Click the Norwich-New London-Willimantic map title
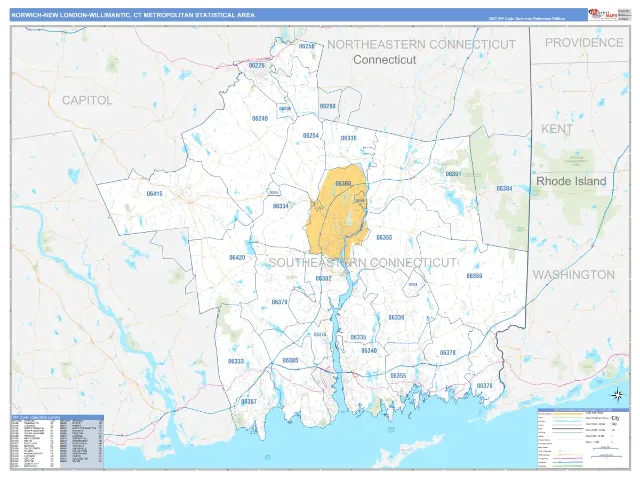The image size is (640, 480). (133, 15)
